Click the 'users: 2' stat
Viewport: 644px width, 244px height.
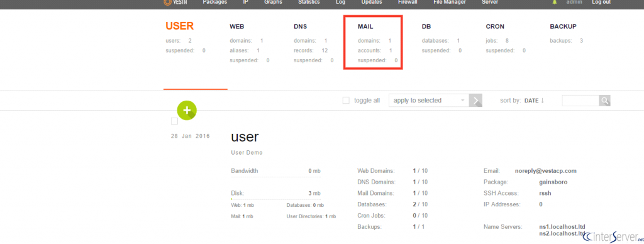coord(179,41)
